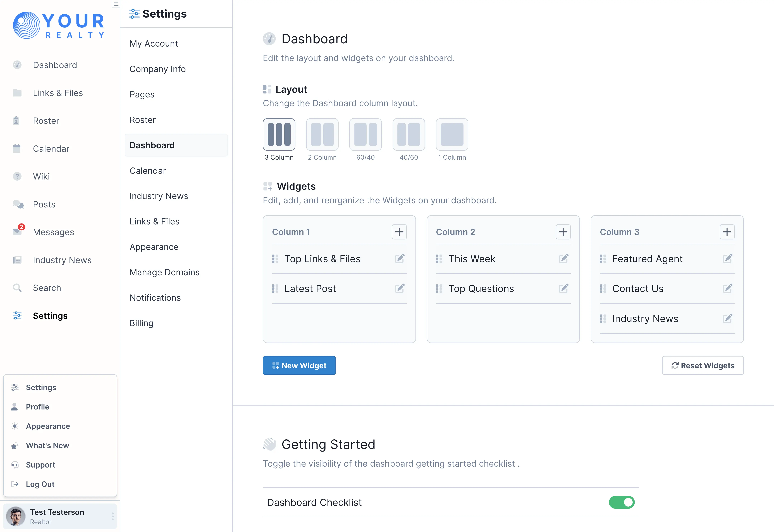Collapse sidebar using the top hamburger icon
Screen dimensions: 774x532
[x=116, y=4]
